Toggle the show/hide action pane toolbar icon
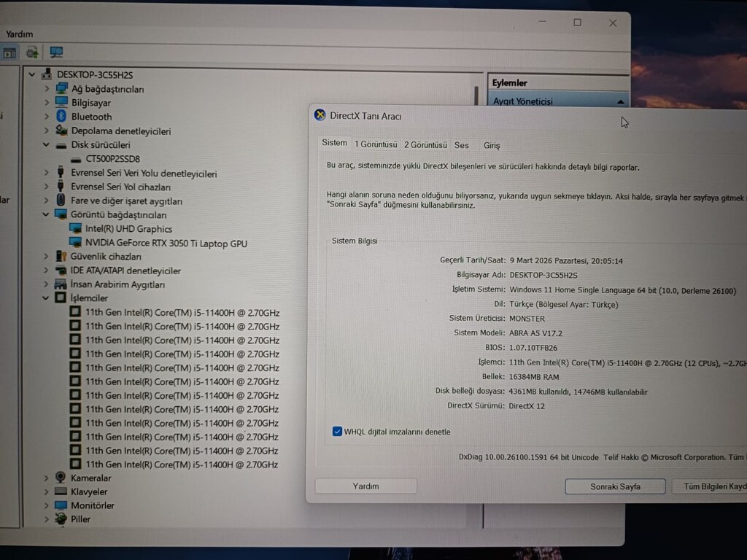The image size is (747, 560). pyautogui.click(x=9, y=52)
